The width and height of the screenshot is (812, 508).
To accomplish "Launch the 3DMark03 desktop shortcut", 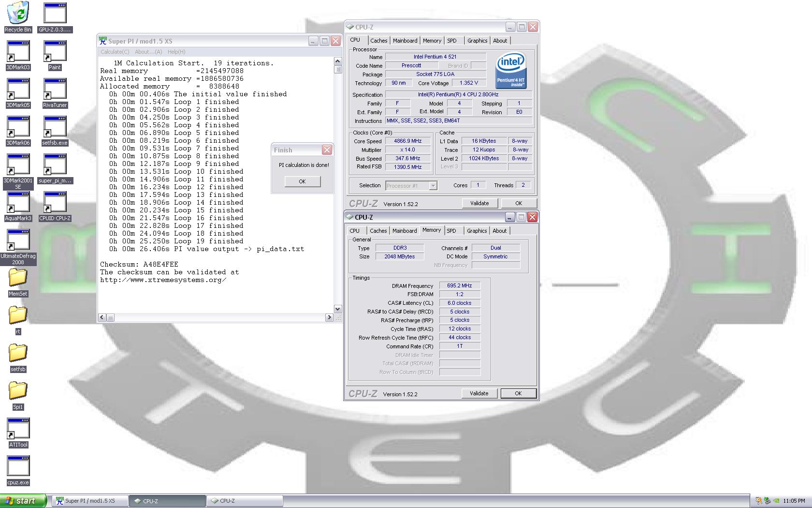I will coord(18,55).
